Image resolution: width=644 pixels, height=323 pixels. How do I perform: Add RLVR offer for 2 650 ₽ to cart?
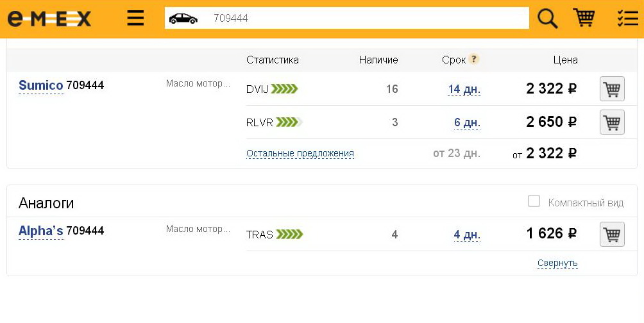[612, 122]
